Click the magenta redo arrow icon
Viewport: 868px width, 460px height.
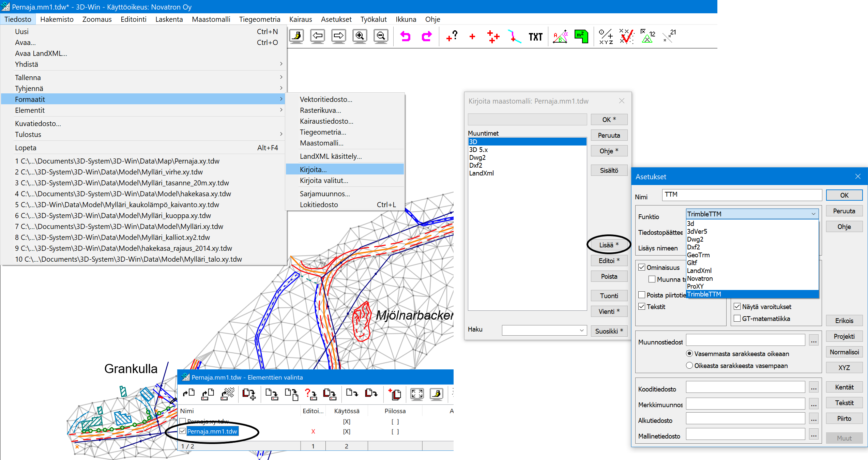[x=426, y=36]
